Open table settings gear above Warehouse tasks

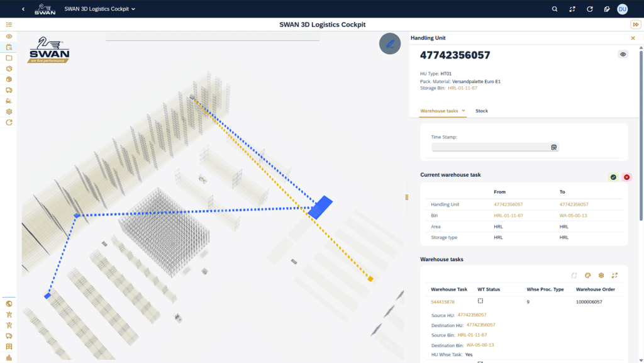tap(601, 276)
